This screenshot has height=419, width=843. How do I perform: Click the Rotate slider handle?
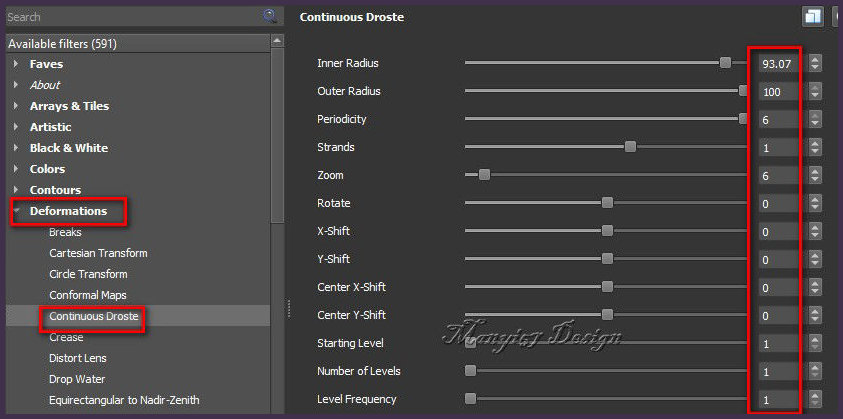click(x=607, y=203)
